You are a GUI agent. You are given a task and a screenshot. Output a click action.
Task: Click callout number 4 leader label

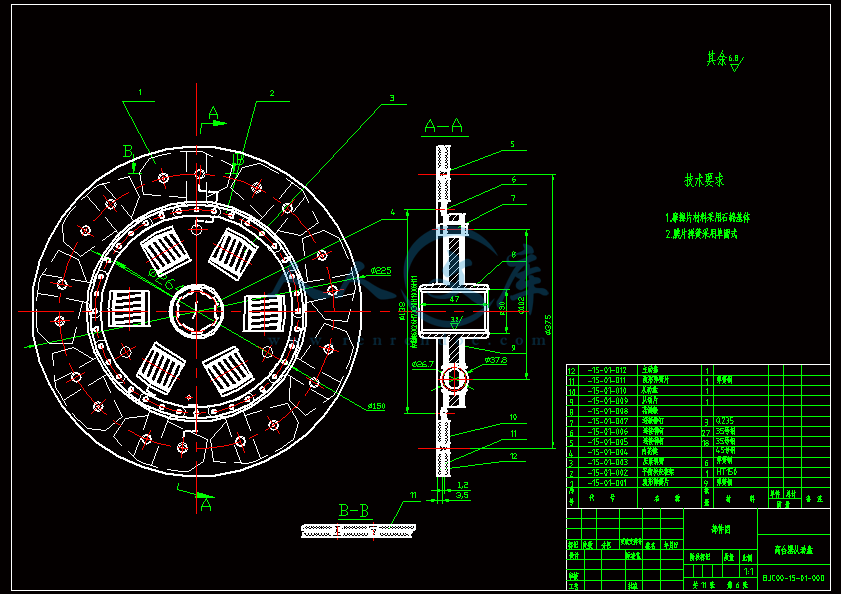(393, 212)
